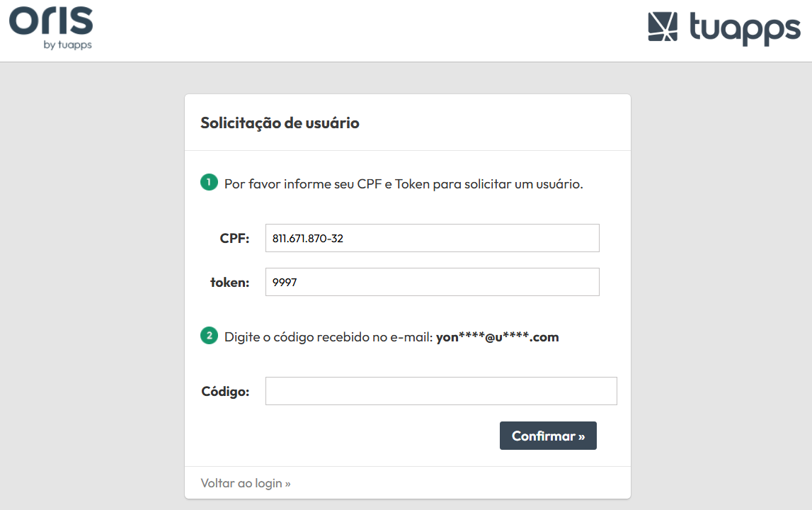Screen dimensions: 812x510
Task: Click the 'by tuapps' subtitle text
Action: (x=68, y=45)
